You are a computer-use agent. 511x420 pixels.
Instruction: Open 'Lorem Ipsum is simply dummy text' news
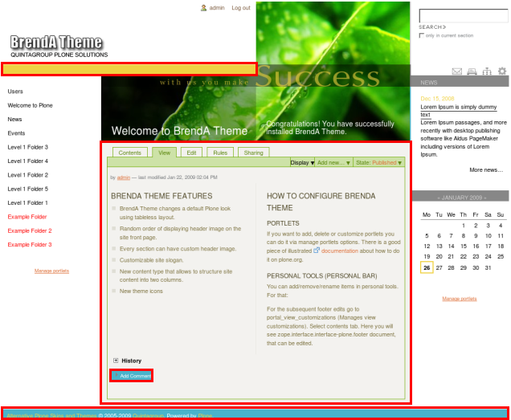[x=458, y=111]
